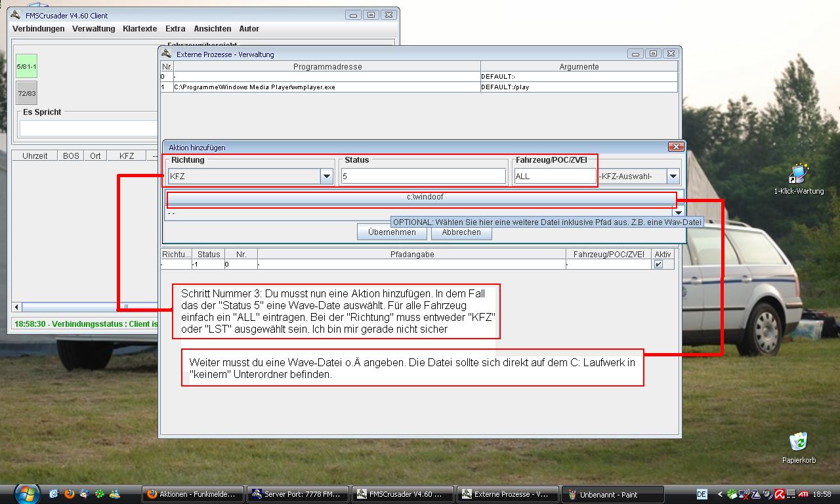Expand the -KFZ-Auswahl- dropdown

coord(673,176)
